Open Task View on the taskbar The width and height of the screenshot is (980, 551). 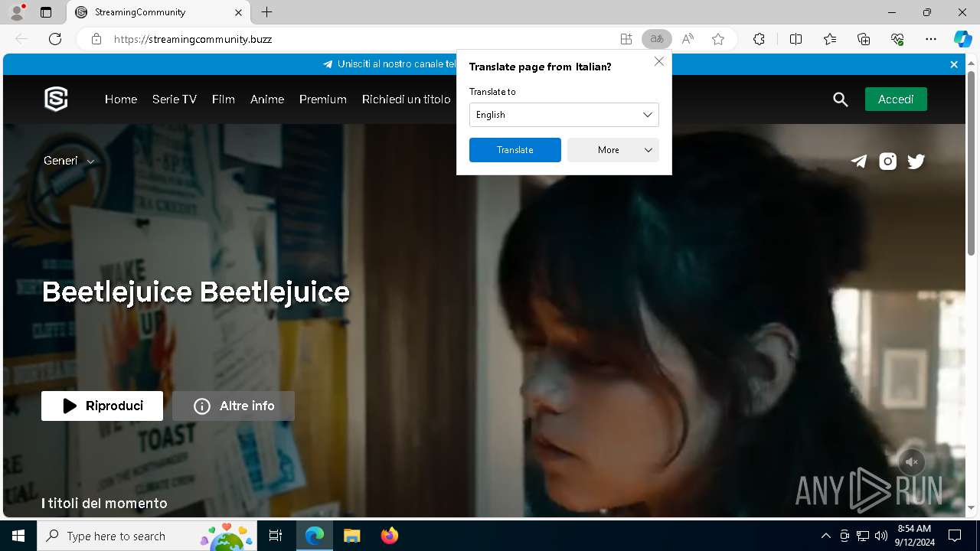[276, 536]
